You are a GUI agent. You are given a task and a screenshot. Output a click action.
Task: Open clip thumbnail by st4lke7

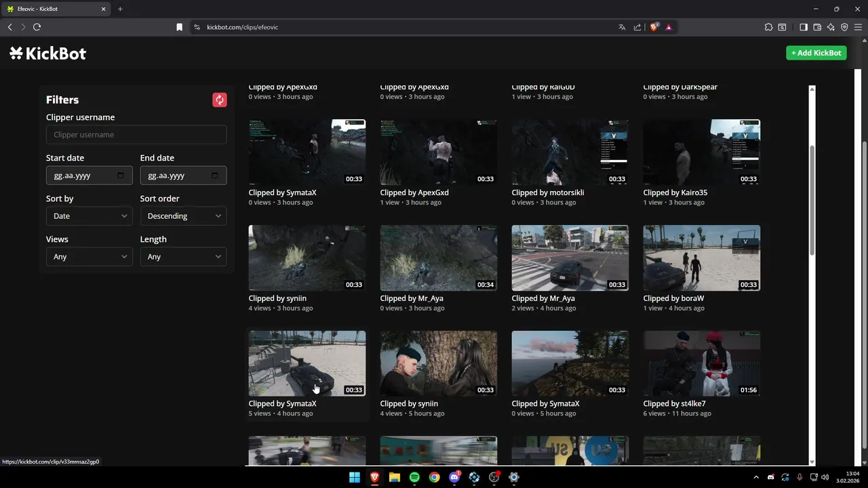click(x=701, y=363)
